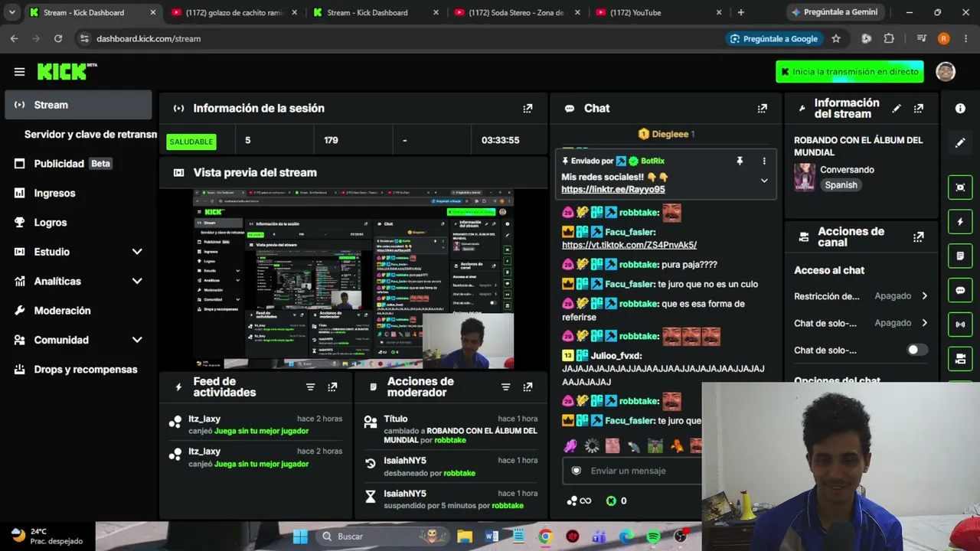The image size is (980, 551).
Task: Click the channel points infinity icon
Action: [579, 501]
